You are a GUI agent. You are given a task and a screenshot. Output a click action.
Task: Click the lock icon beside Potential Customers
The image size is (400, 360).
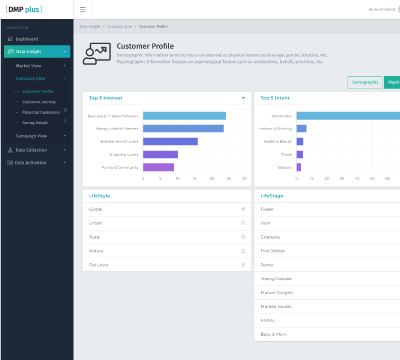(65, 110)
